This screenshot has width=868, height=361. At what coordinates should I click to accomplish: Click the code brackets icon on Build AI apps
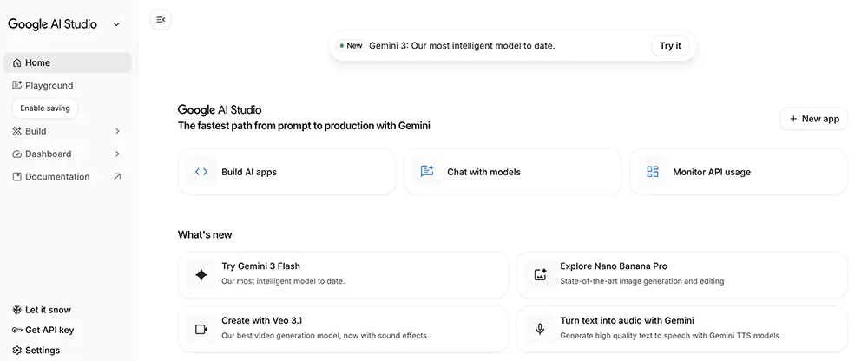(x=201, y=172)
